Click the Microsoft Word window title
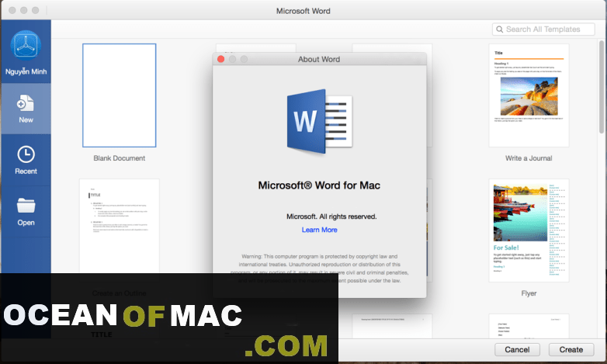Image resolution: width=607 pixels, height=364 pixels. 303,11
